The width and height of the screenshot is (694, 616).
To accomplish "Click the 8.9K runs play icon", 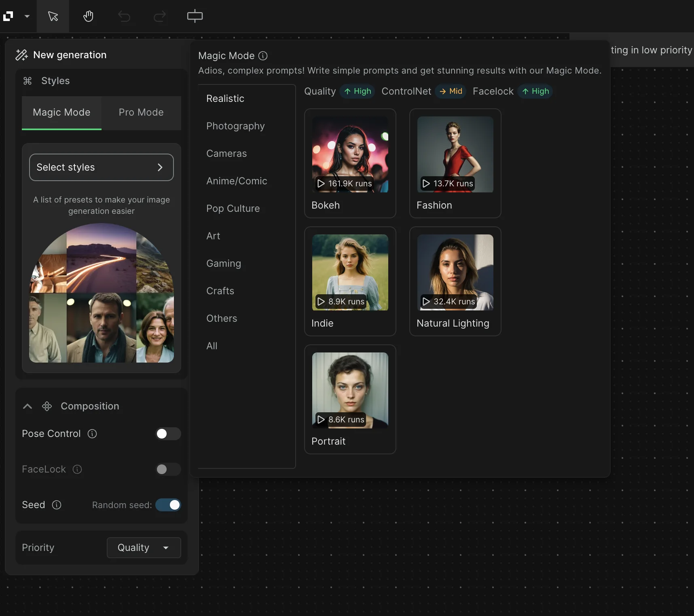I will [x=321, y=302].
